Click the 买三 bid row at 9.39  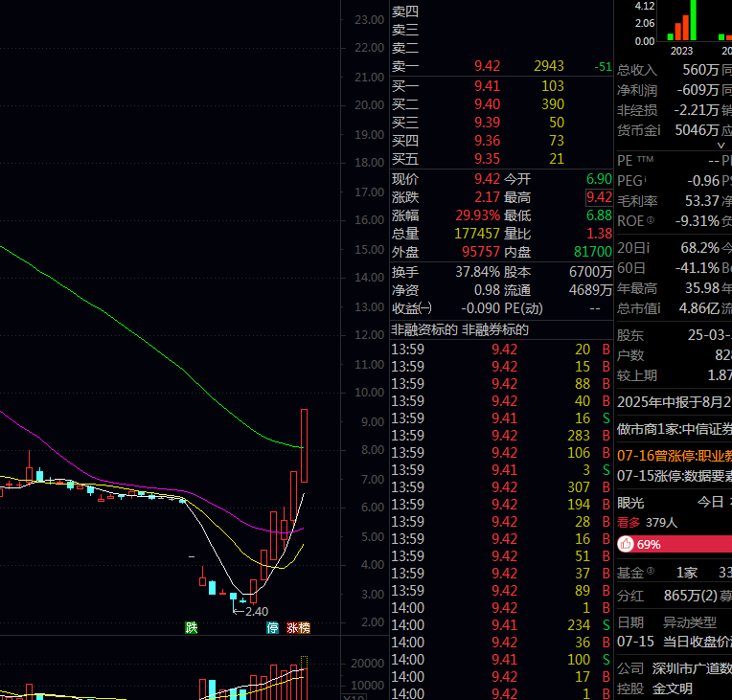[x=501, y=123]
